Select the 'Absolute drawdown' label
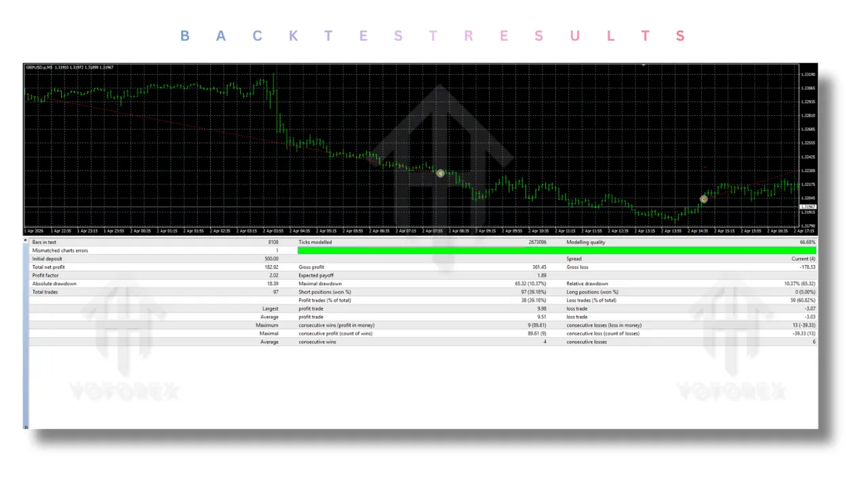 (x=54, y=284)
